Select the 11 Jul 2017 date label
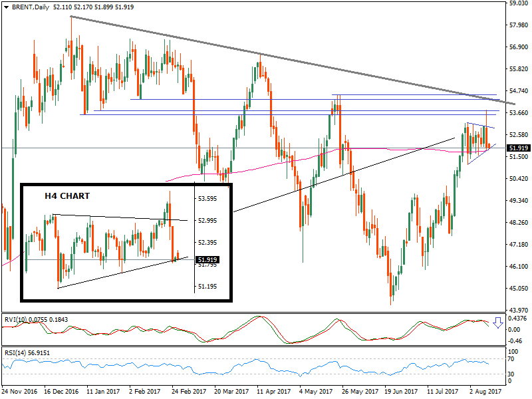The height and width of the screenshot is (399, 532). [442, 392]
